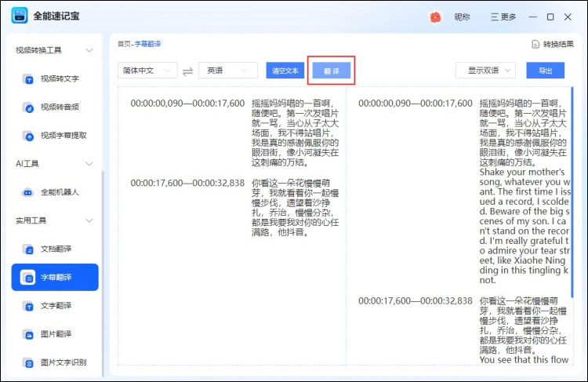Open the 英语 target language dropdown

(x=227, y=71)
